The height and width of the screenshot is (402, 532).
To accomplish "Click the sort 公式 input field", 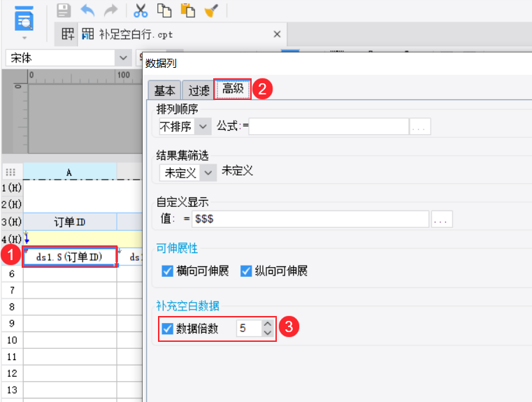I will (x=329, y=127).
